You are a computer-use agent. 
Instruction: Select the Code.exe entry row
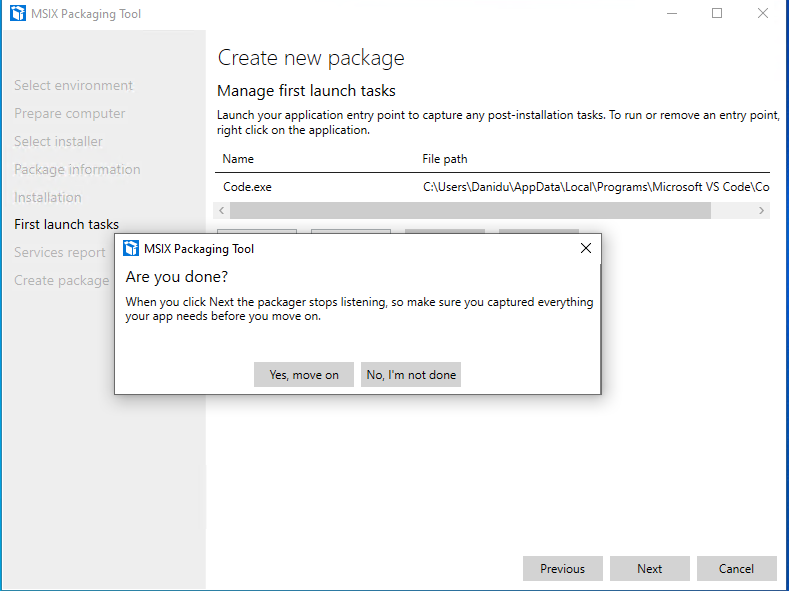492,187
